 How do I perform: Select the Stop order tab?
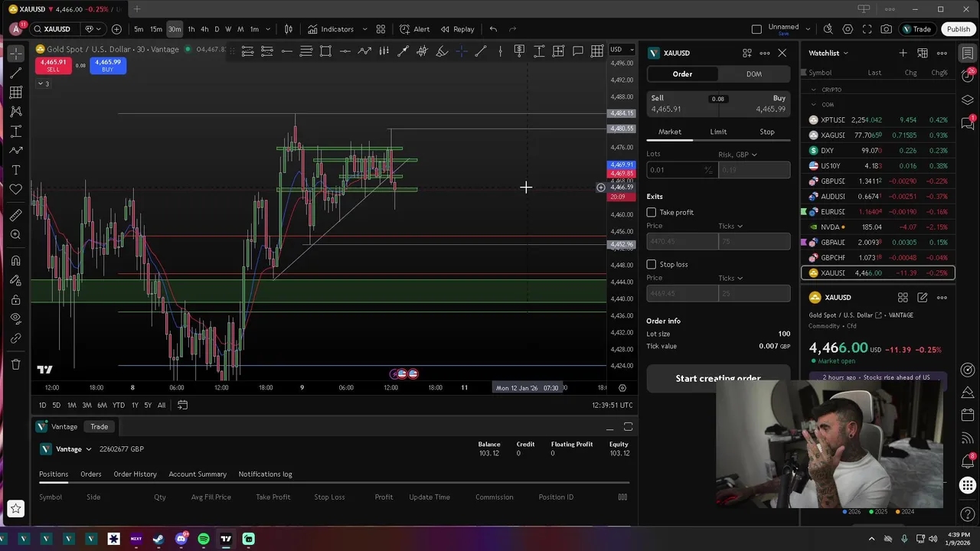click(766, 132)
